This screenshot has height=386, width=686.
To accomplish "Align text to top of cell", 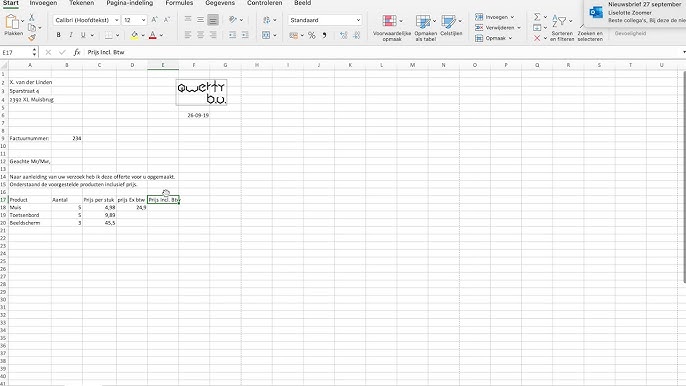I will coord(188,20).
